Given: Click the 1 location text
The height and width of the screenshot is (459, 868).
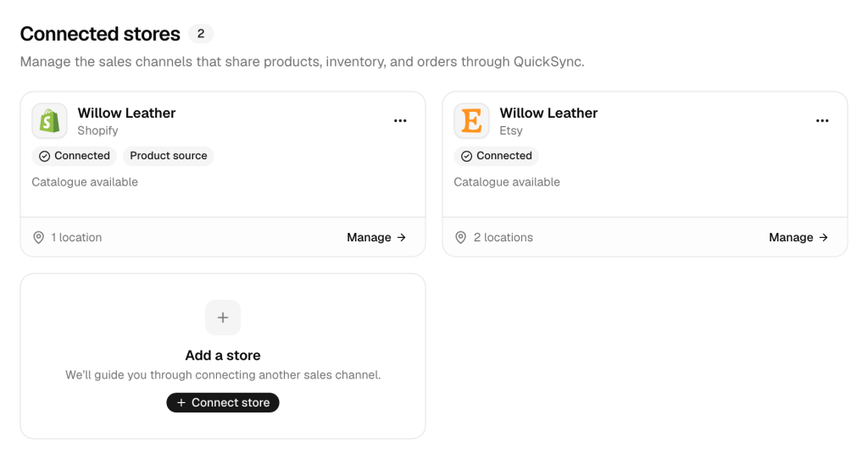Looking at the screenshot, I should (x=76, y=237).
